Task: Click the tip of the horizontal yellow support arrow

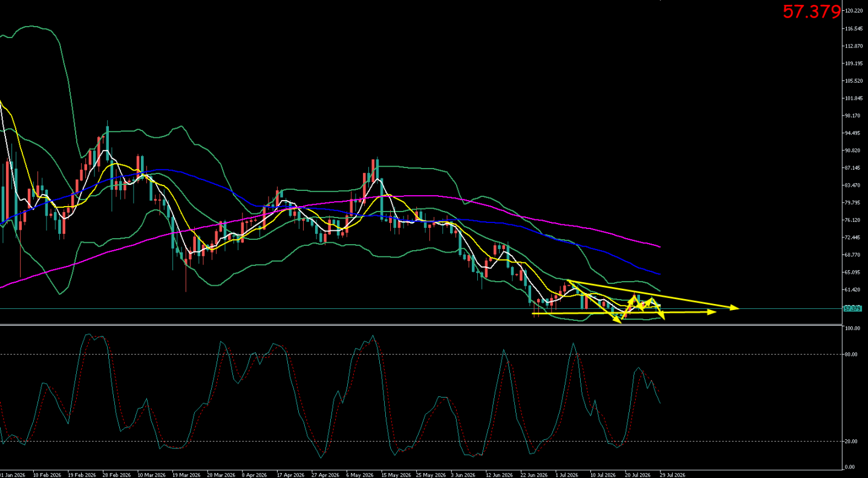Action: click(714, 312)
